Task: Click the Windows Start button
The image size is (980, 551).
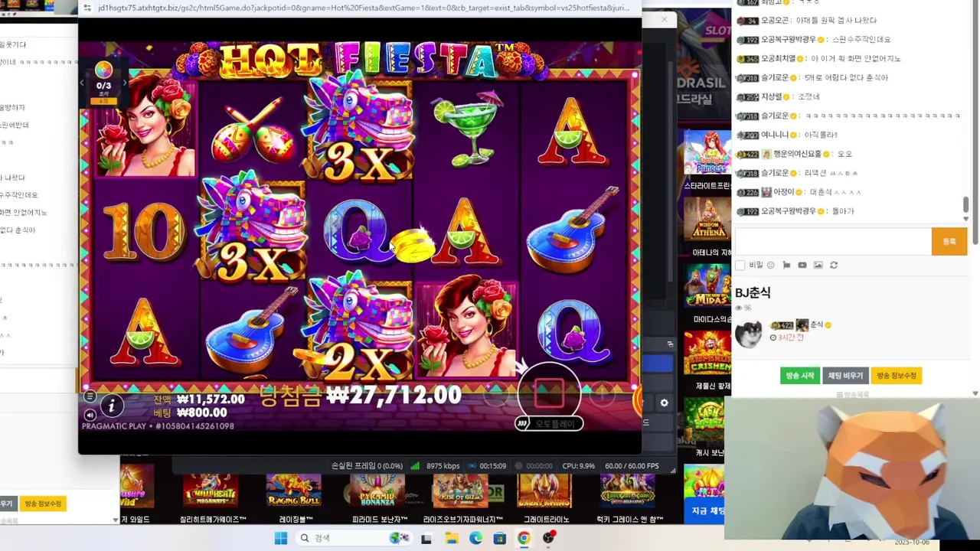Action: [x=281, y=538]
